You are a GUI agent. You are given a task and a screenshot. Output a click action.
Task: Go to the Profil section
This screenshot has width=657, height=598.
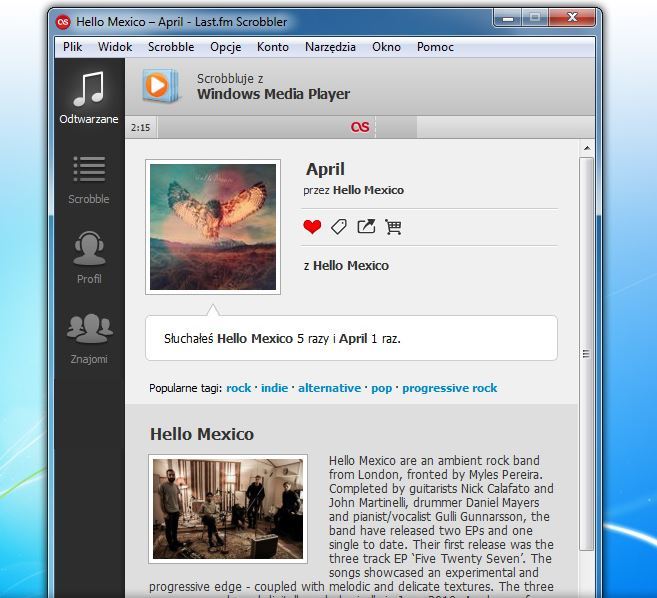coord(89,258)
